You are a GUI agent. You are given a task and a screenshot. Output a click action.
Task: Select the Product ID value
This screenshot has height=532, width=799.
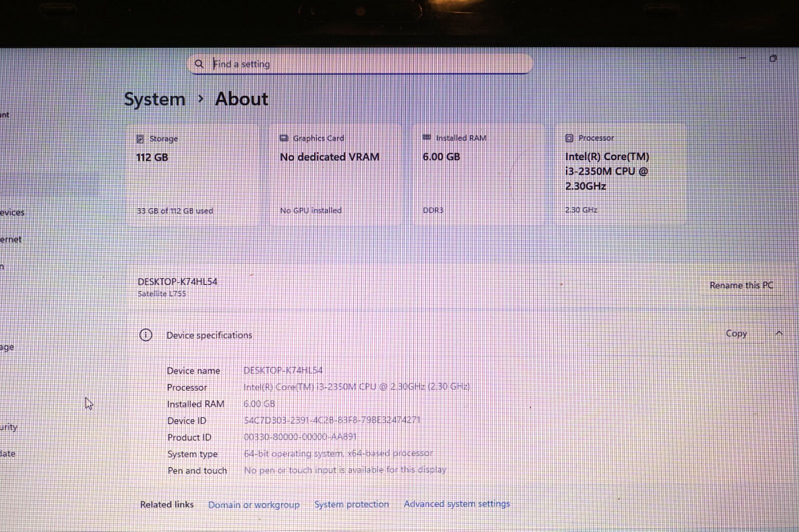(x=300, y=437)
